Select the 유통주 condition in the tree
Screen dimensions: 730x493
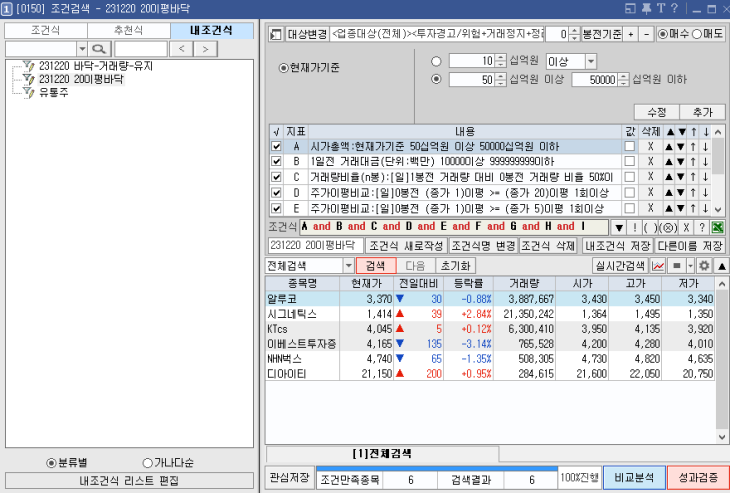tap(50, 92)
